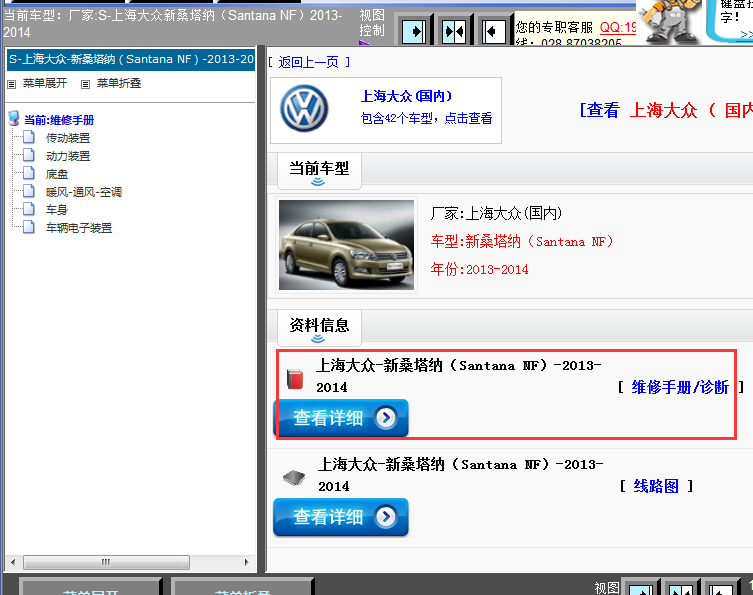Click the page icon beside 车辆电子装置
The image size is (753, 595).
point(29,227)
